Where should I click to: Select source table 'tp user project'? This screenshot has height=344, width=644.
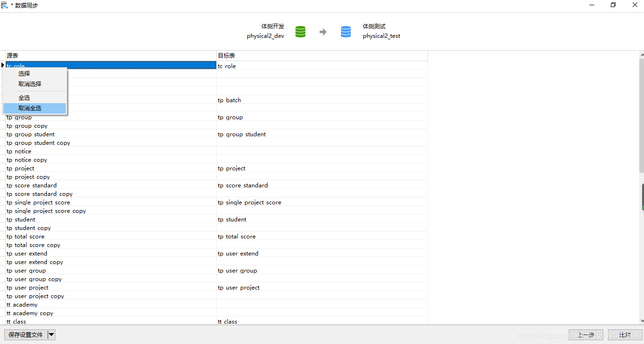click(x=111, y=288)
